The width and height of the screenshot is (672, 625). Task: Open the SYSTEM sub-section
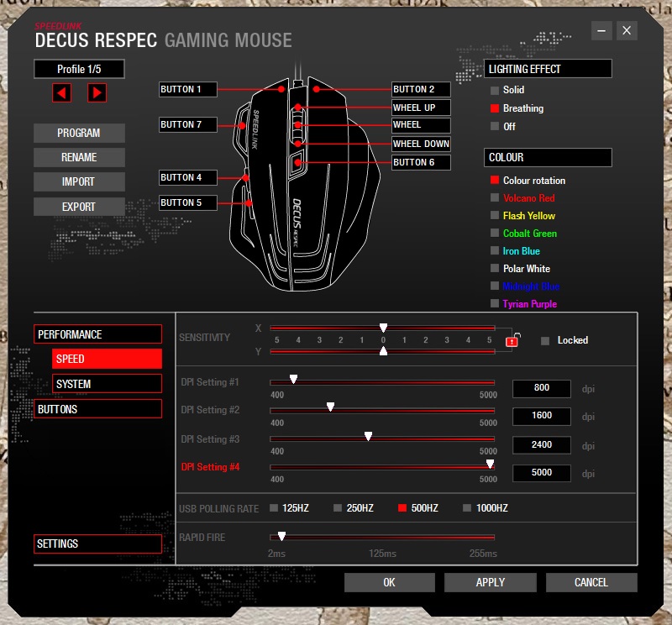[108, 384]
